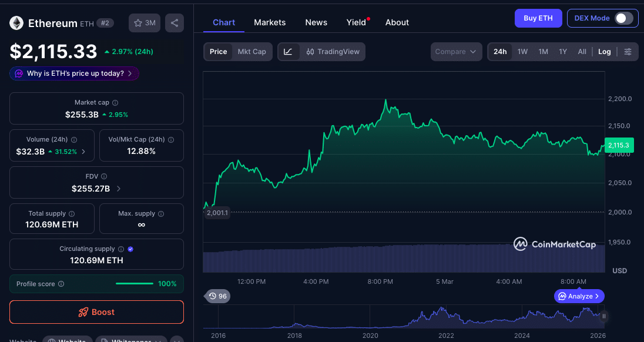The image size is (644, 342).
Task: Click the 2,001.1 opening price label
Action: (217, 213)
